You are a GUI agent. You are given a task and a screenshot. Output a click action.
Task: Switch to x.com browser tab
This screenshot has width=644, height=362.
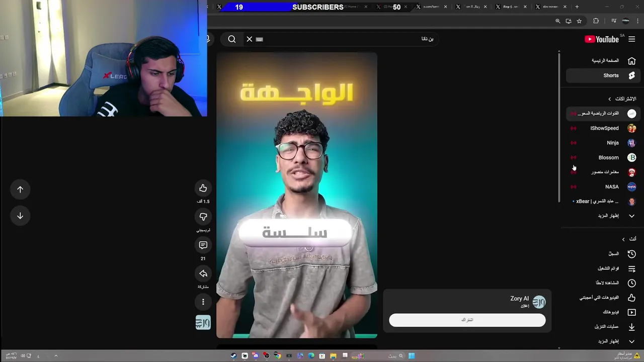(x=432, y=7)
